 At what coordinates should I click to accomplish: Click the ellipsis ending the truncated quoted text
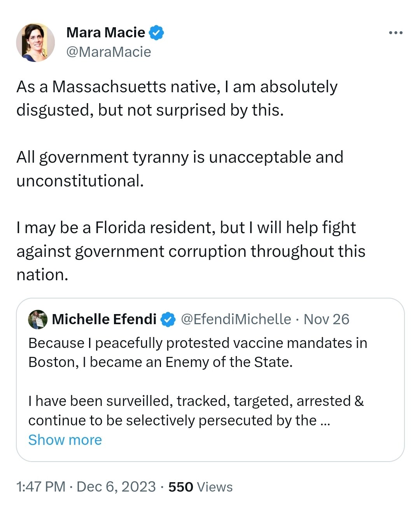pyautogui.click(x=325, y=421)
